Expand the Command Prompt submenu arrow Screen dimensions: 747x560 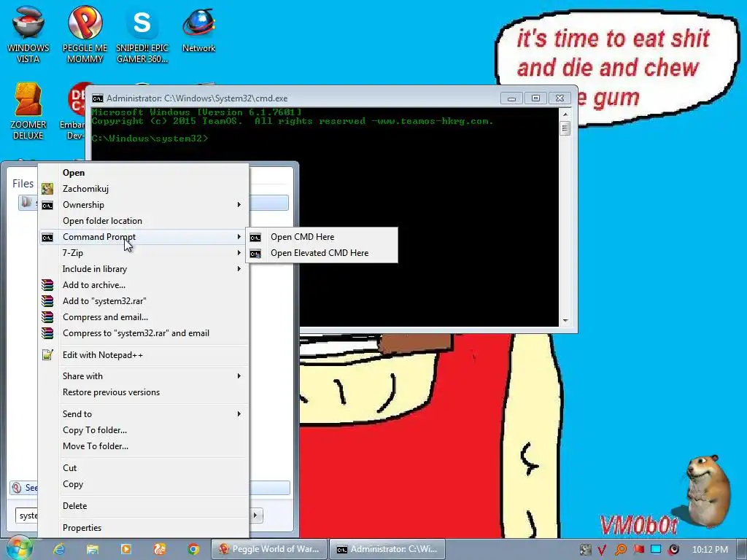[x=239, y=237]
